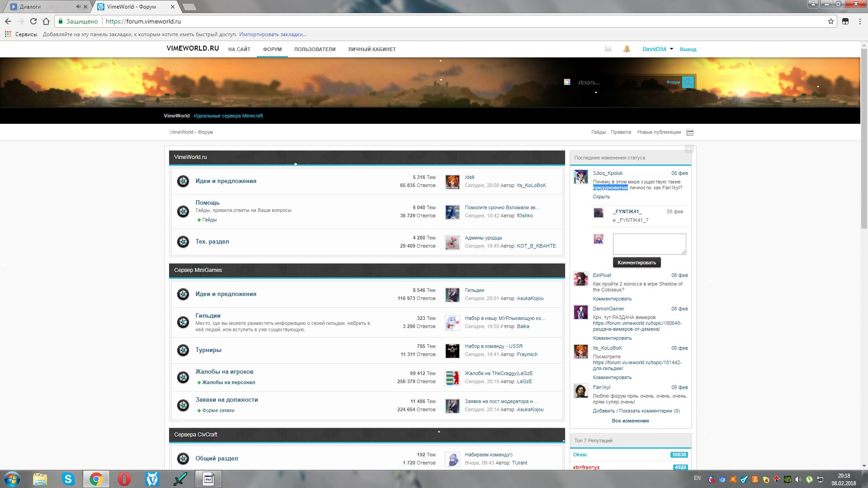Click the Общий раздел forum status icon

pos(183,459)
